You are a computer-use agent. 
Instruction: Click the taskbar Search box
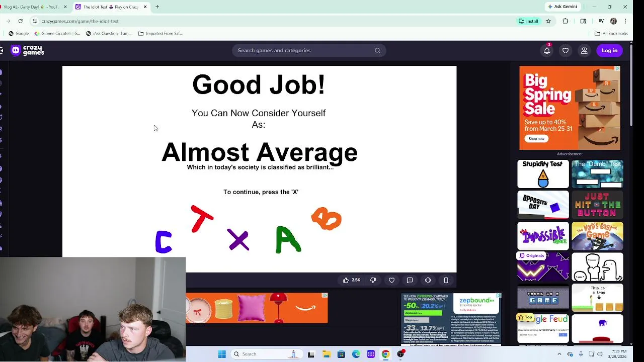click(267, 354)
